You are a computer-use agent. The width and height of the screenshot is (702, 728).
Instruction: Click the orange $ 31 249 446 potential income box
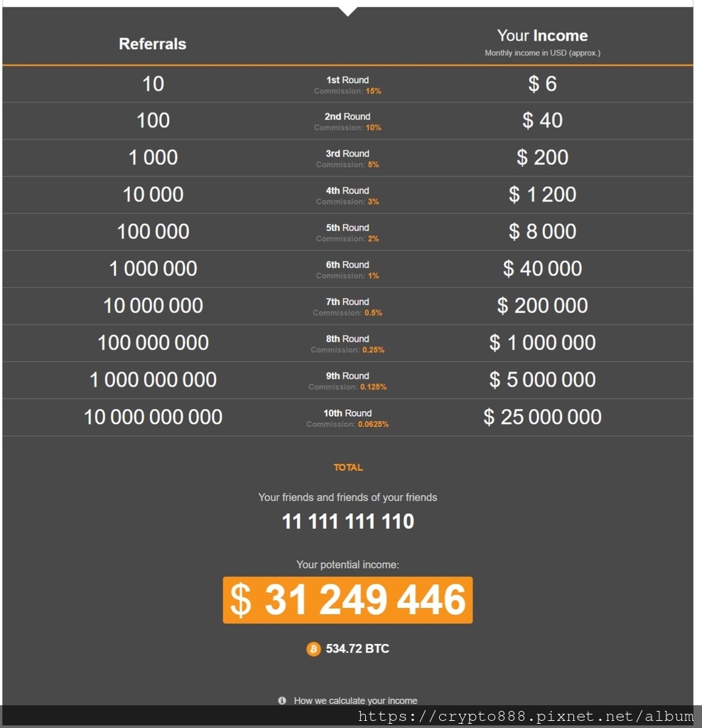(x=347, y=600)
